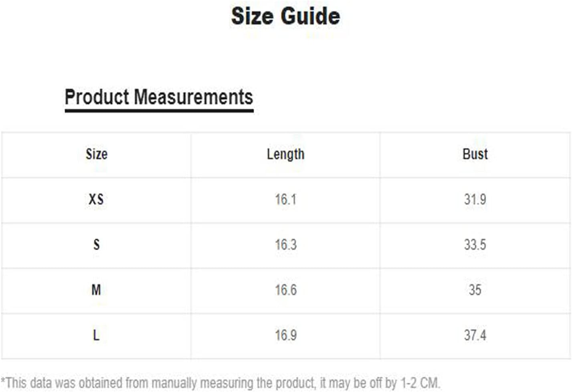
Task: Click the 16.9 length value
Action: tap(286, 335)
